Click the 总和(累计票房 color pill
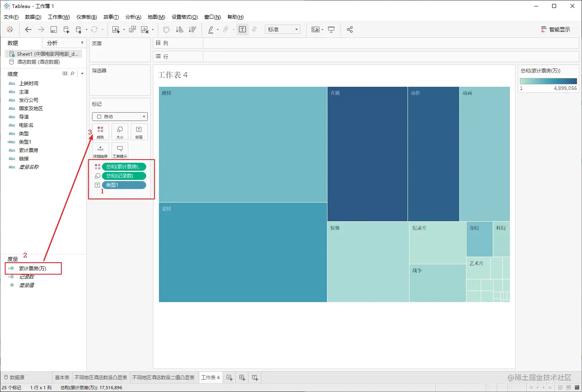This screenshot has width=582, height=392. pos(124,167)
